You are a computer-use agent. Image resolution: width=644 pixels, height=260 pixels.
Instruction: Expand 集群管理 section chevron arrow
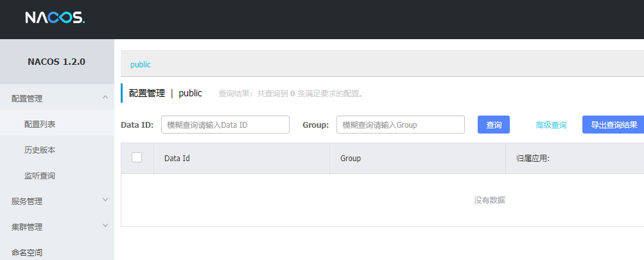(105, 225)
